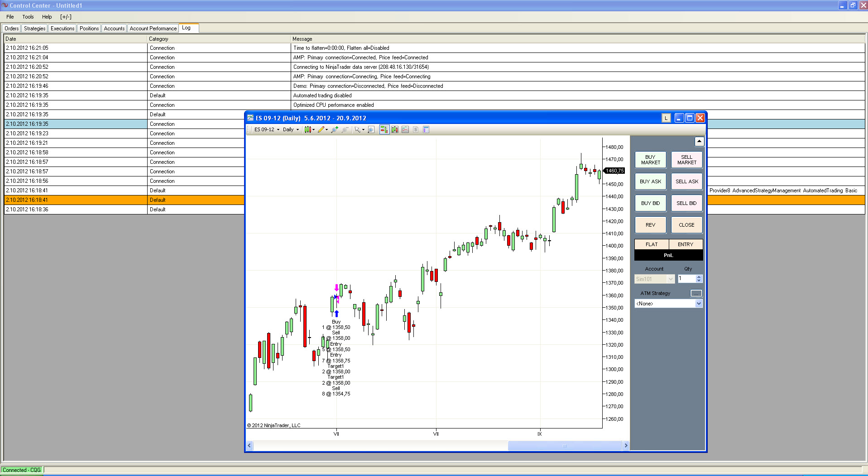Switch to the Executions tab
The height and width of the screenshot is (476, 868).
click(62, 29)
